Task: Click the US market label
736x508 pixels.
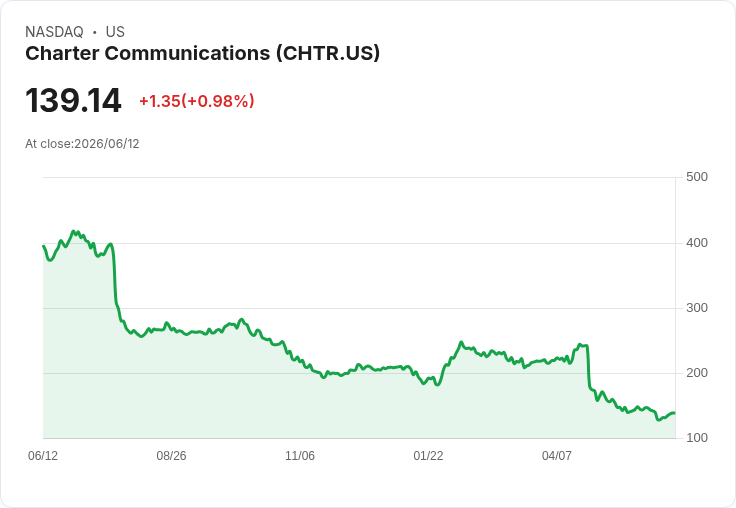Action: click(115, 32)
